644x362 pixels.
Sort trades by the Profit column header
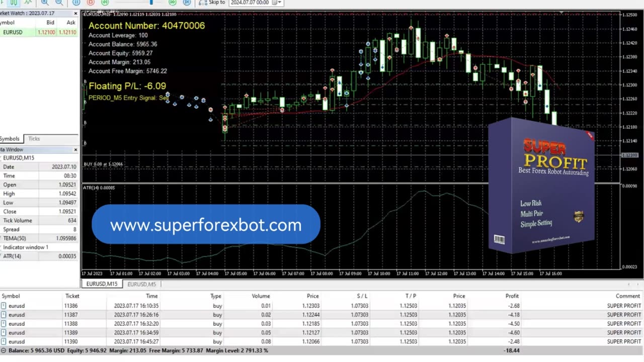point(512,296)
